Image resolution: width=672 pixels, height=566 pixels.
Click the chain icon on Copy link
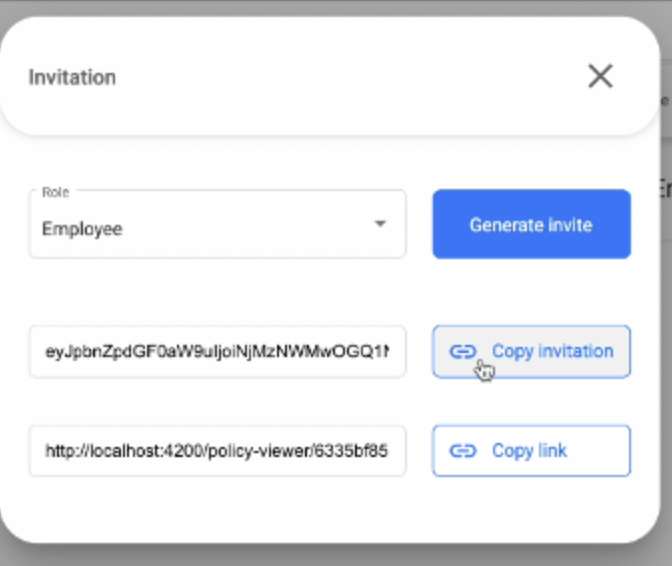(462, 451)
